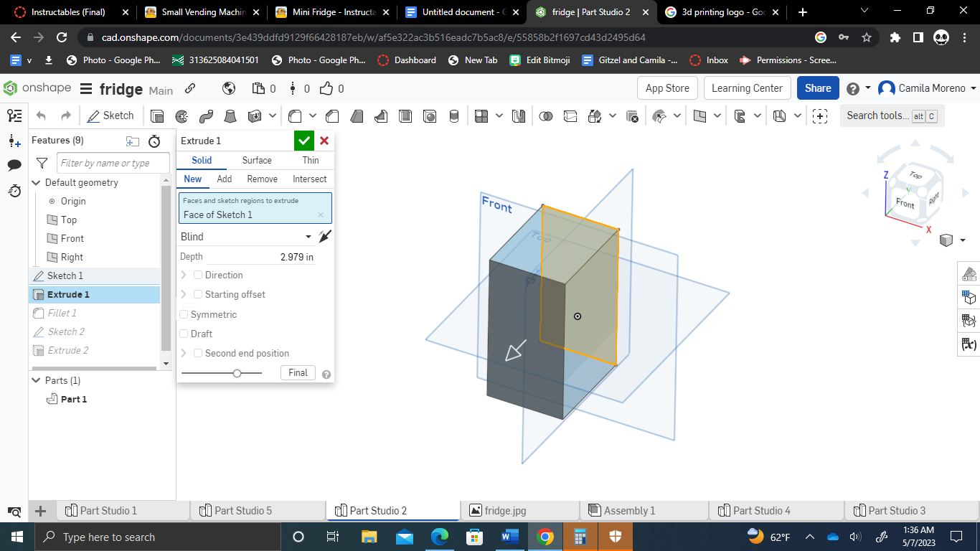
Task: Select the Revolve tool
Action: point(182,115)
